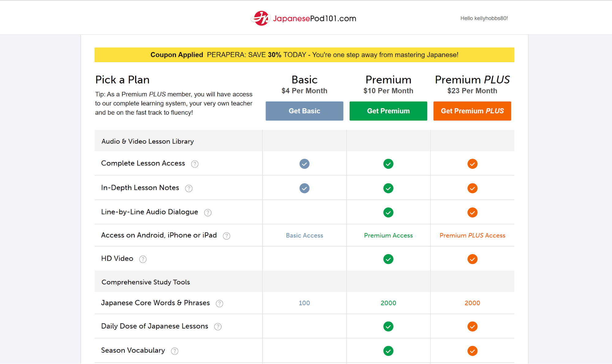The height and width of the screenshot is (364, 612).
Task: Open help icon next to Season Vocabulary
Action: (x=175, y=351)
